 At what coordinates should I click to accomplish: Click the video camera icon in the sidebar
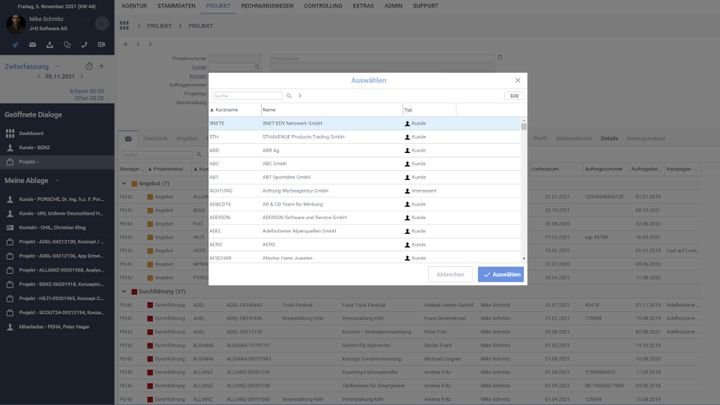coord(100,45)
